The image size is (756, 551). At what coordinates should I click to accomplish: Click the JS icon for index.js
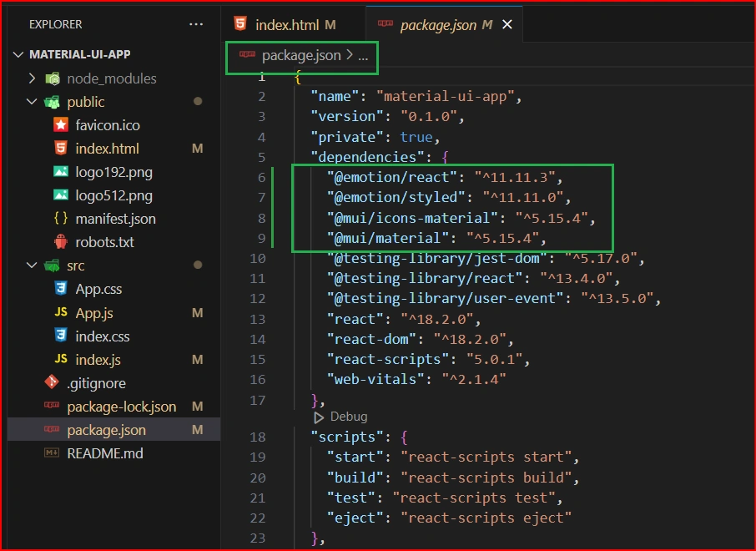click(61, 358)
